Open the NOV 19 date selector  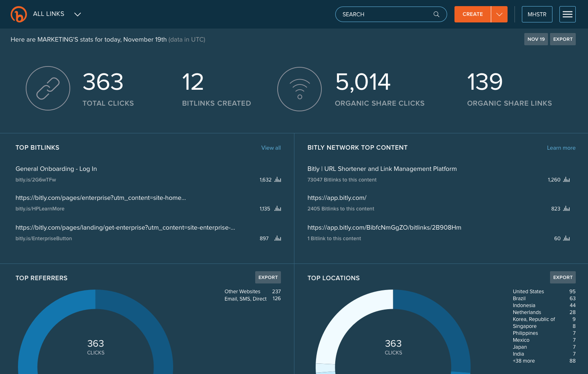(x=536, y=39)
